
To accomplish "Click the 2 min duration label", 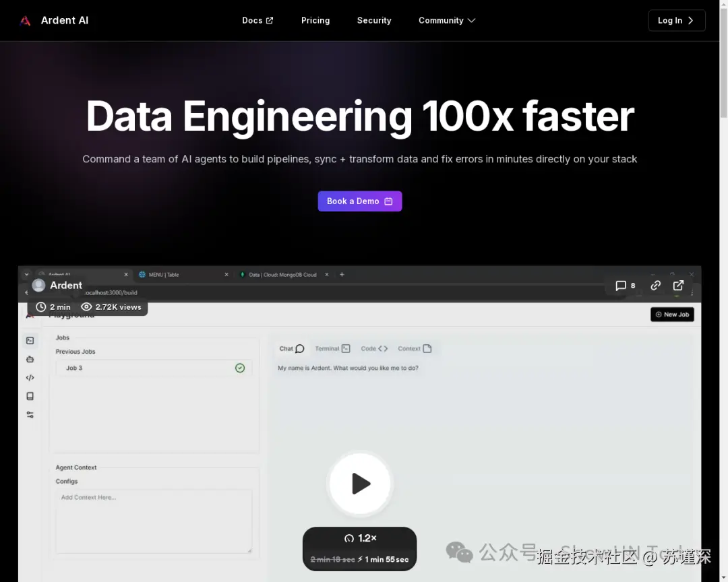I will click(x=53, y=307).
